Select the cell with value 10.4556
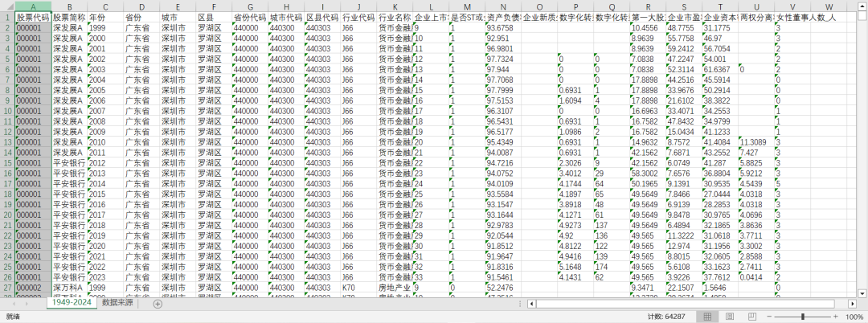This screenshot has height=323, width=868. tap(647, 28)
